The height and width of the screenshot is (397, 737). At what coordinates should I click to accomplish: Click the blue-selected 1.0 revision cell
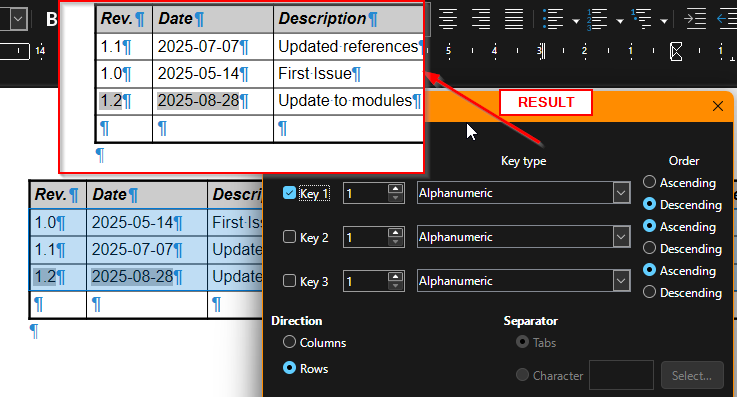click(x=58, y=222)
